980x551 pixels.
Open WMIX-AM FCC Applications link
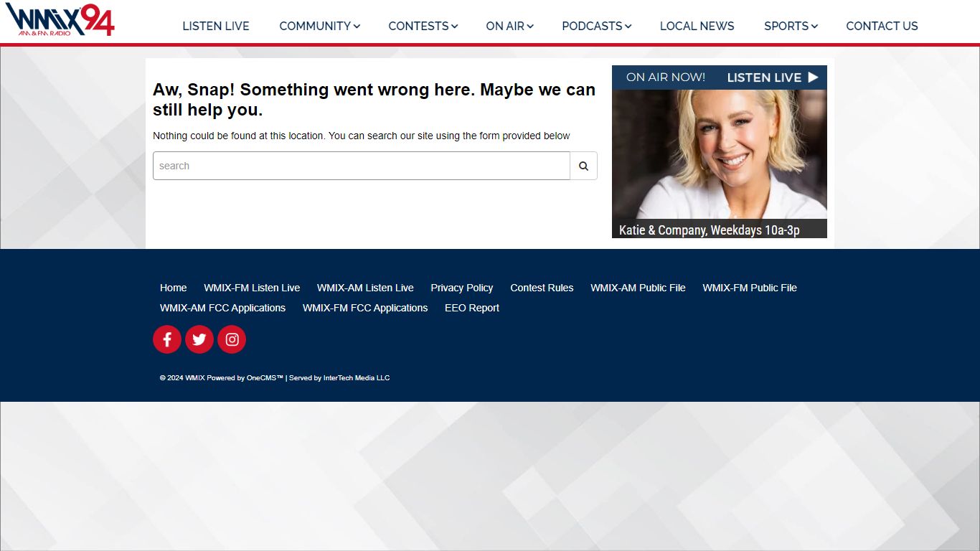[x=222, y=308]
